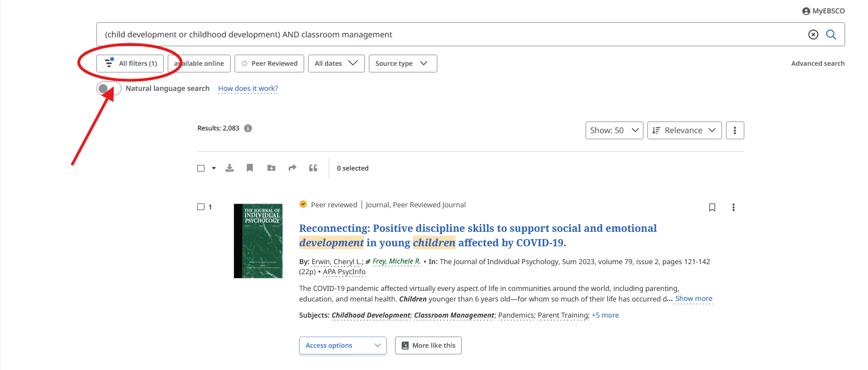Open the All filters (1) panel

[x=130, y=64]
